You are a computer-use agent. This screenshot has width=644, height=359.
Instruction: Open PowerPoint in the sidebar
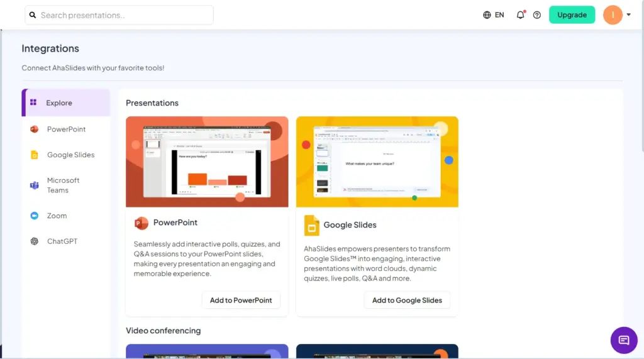[65, 129]
